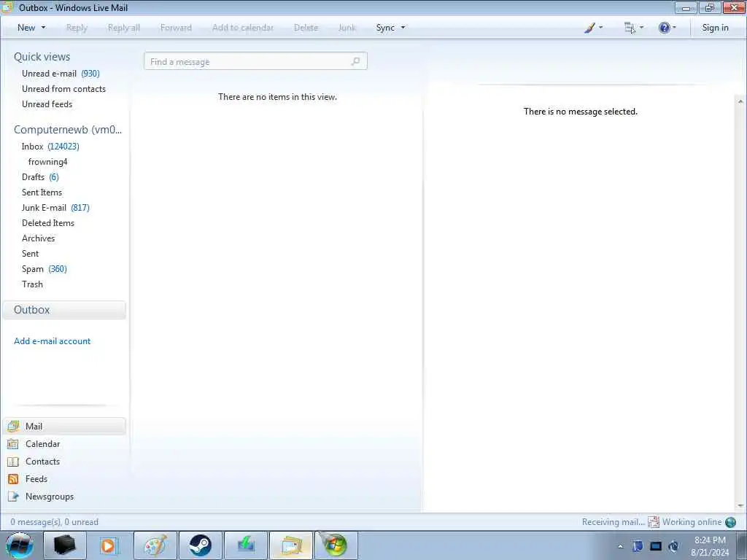Click the Help question mark icon
Screen dimensions: 747x560
click(664, 28)
